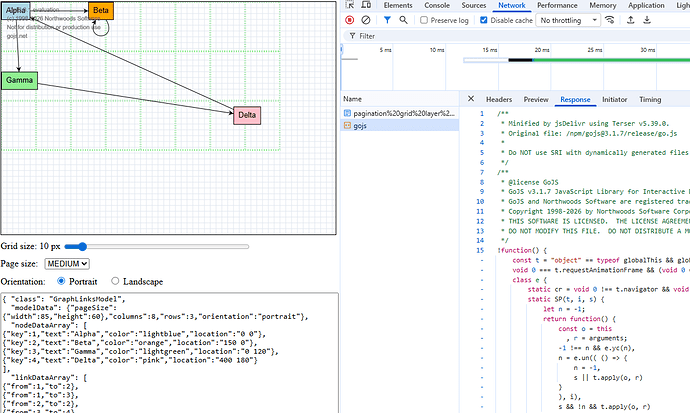Open the Headers tab of the request
690x413 pixels.
pos(498,99)
